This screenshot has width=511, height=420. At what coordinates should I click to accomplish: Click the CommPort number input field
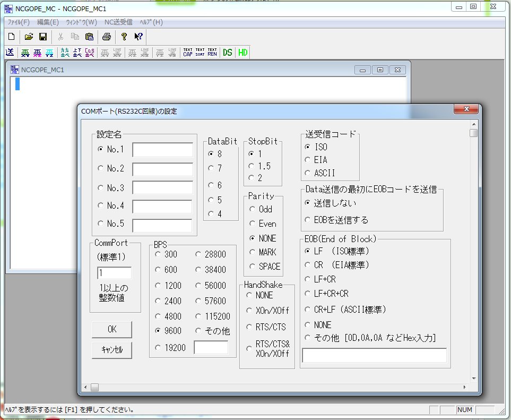point(114,273)
